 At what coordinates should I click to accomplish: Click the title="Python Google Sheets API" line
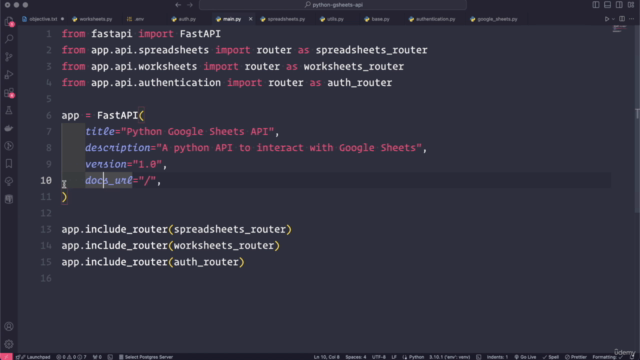[182, 132]
